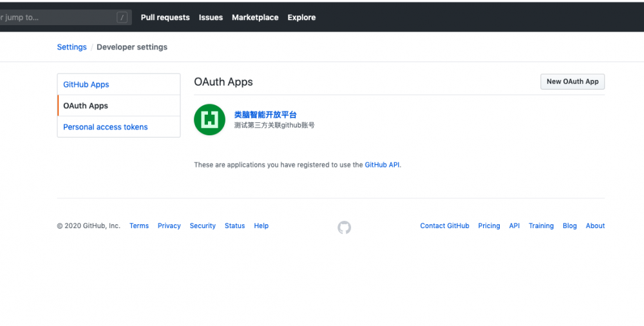Visit the Privacy footer link

click(169, 226)
